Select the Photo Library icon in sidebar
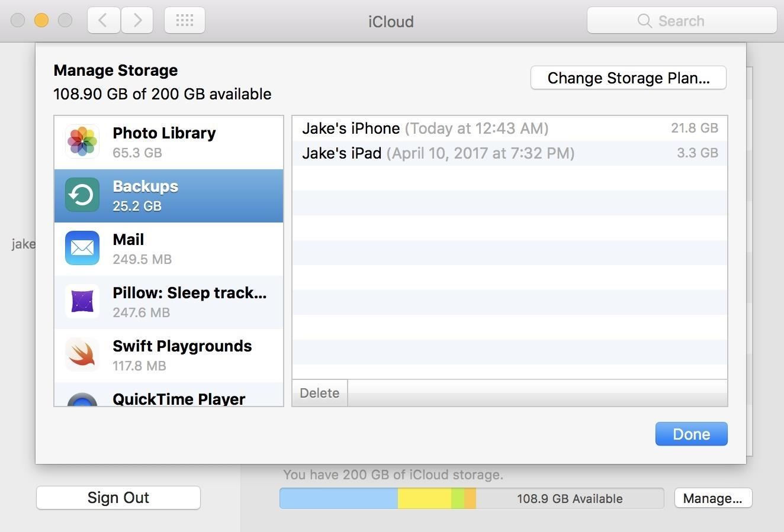The image size is (784, 532). tap(82, 141)
